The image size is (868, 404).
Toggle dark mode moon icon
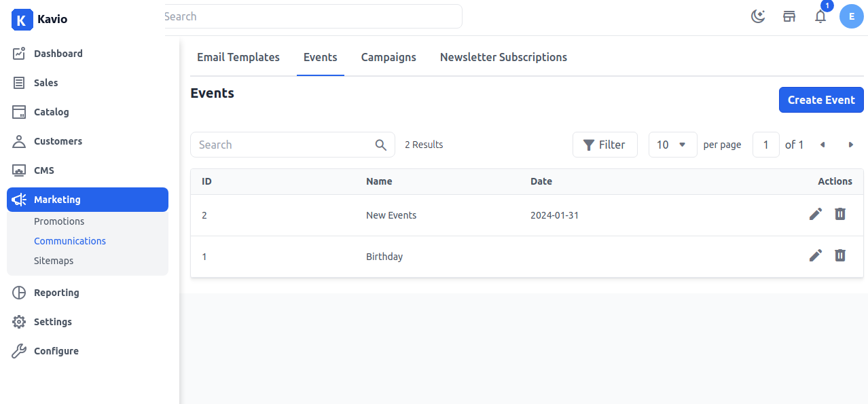[x=758, y=16]
